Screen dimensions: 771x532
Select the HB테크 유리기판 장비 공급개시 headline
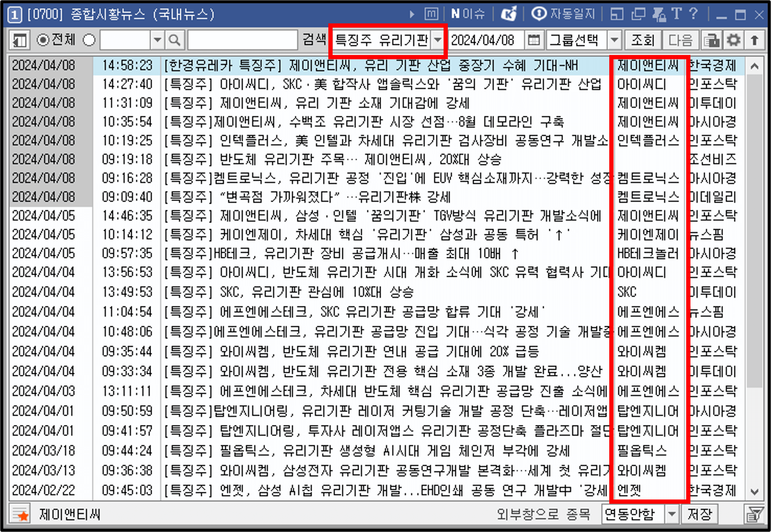(341, 253)
